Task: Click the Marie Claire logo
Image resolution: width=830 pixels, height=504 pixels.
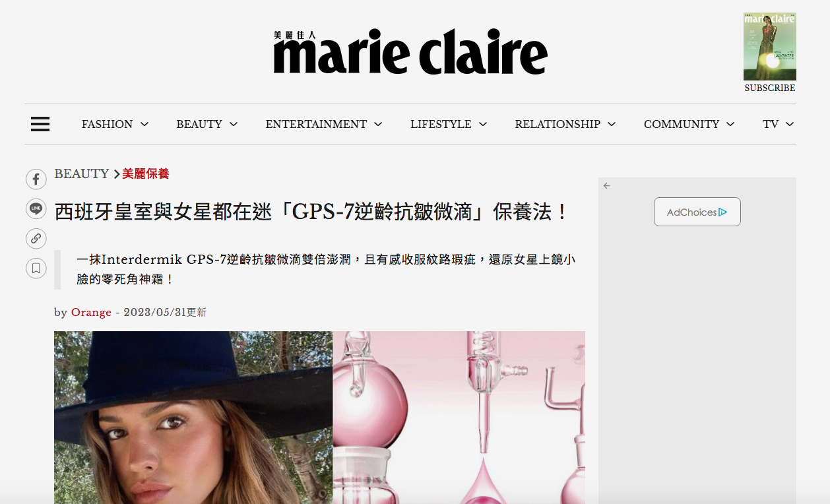Action: tap(410, 51)
